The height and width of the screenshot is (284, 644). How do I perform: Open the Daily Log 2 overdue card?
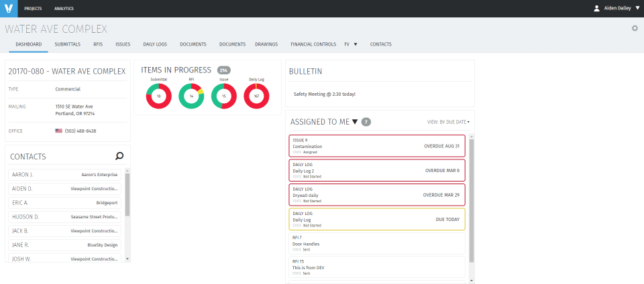[x=377, y=170]
